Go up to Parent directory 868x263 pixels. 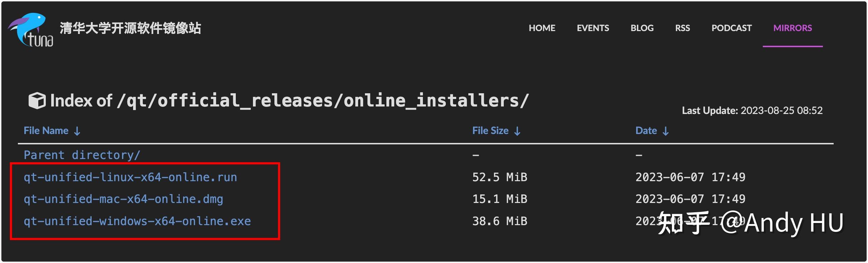(x=82, y=155)
